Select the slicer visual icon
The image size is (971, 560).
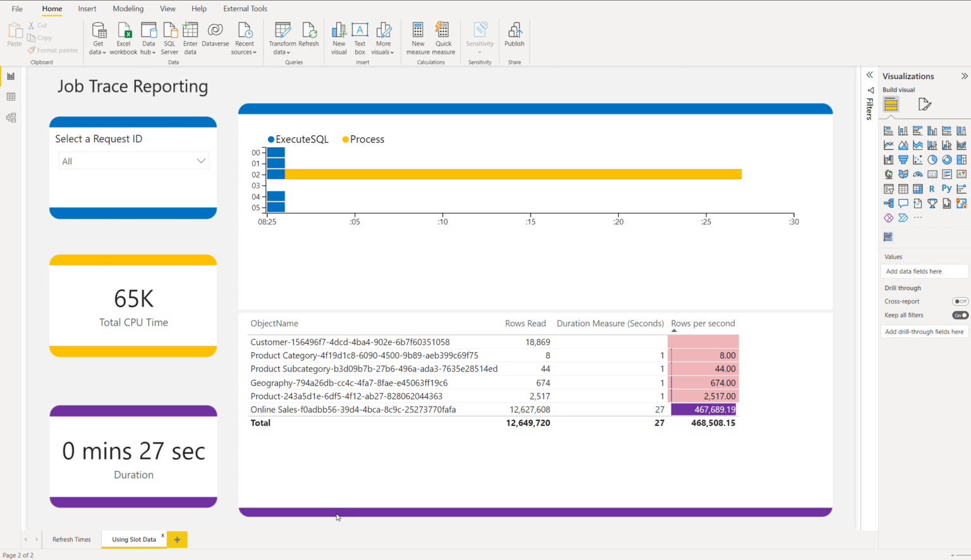pos(890,188)
